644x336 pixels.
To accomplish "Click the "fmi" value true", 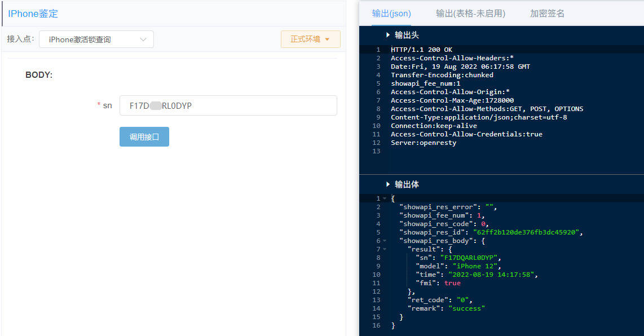I will pyautogui.click(x=452, y=283).
